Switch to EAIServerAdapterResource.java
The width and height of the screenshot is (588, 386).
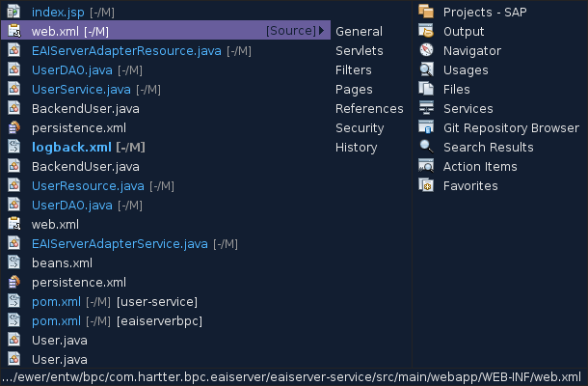(x=126, y=50)
